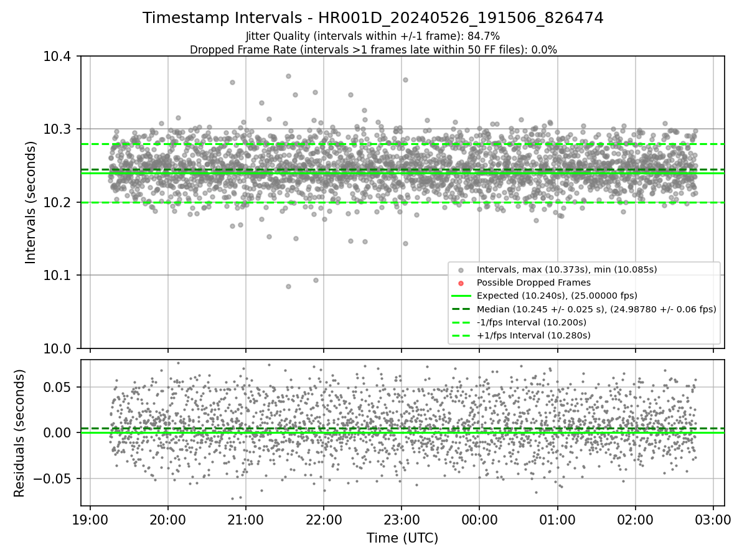Click the '19:00' time tick label

90,520
